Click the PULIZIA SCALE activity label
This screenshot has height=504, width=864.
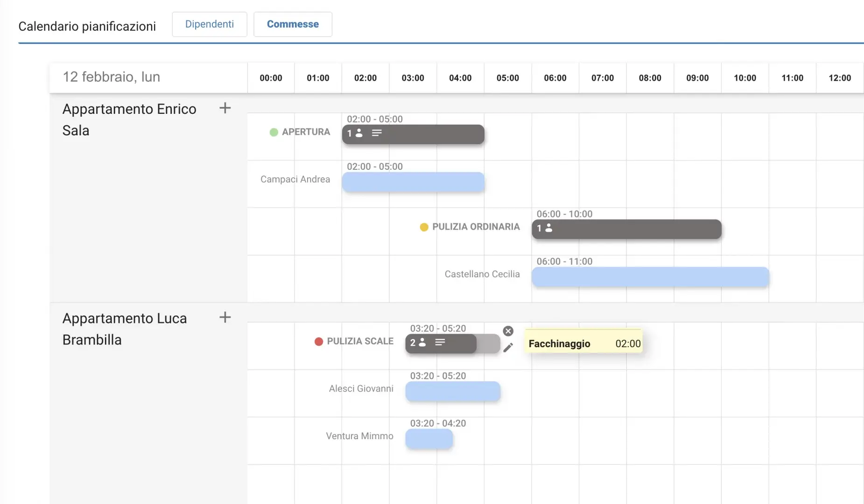(360, 342)
